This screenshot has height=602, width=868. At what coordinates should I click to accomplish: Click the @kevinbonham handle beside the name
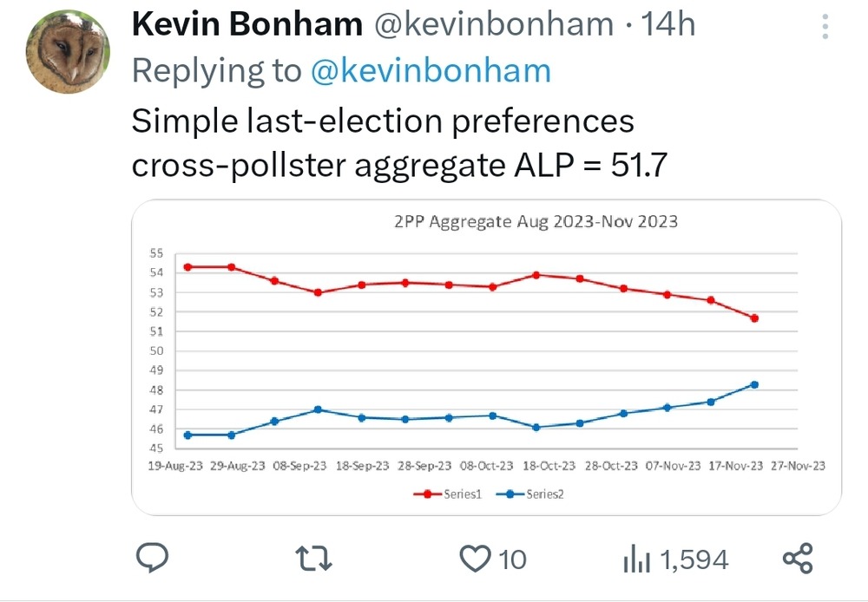coord(493,25)
